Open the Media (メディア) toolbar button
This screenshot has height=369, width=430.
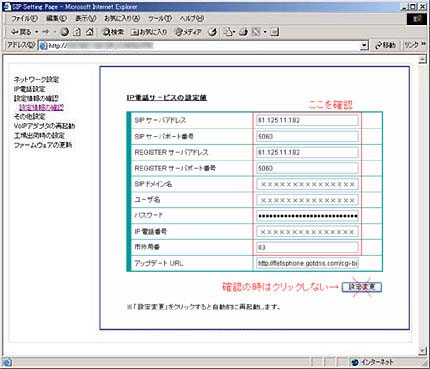tap(188, 32)
